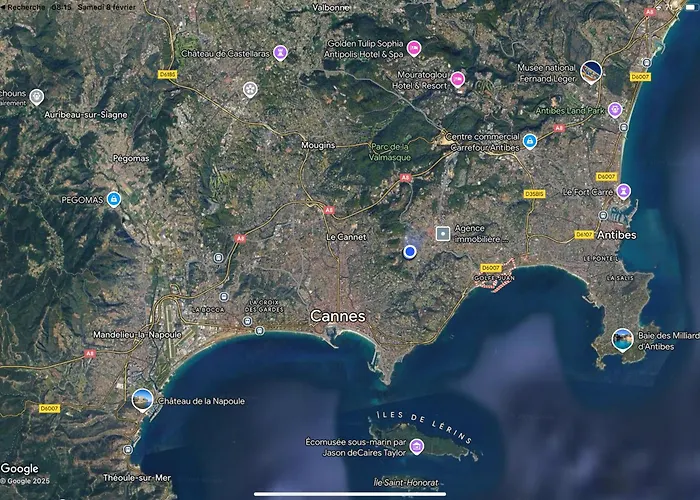Tap the Valbonne label at top
The width and height of the screenshot is (700, 500).
tap(330, 8)
